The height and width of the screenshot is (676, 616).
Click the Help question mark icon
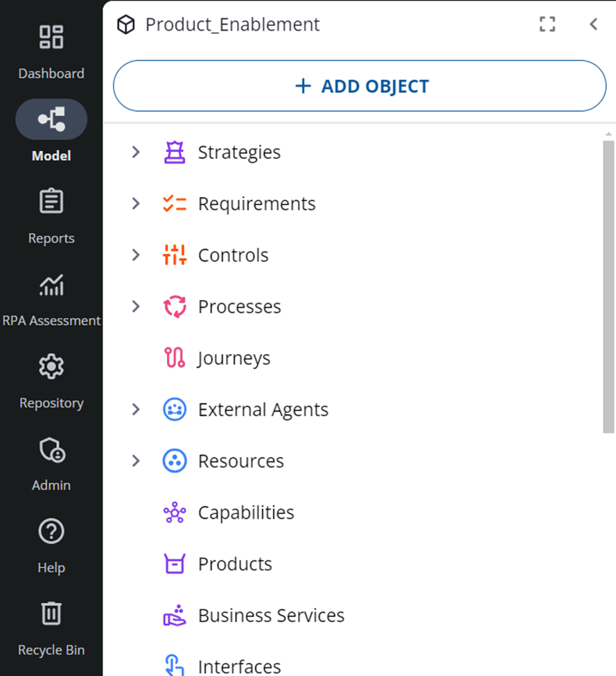tap(51, 532)
